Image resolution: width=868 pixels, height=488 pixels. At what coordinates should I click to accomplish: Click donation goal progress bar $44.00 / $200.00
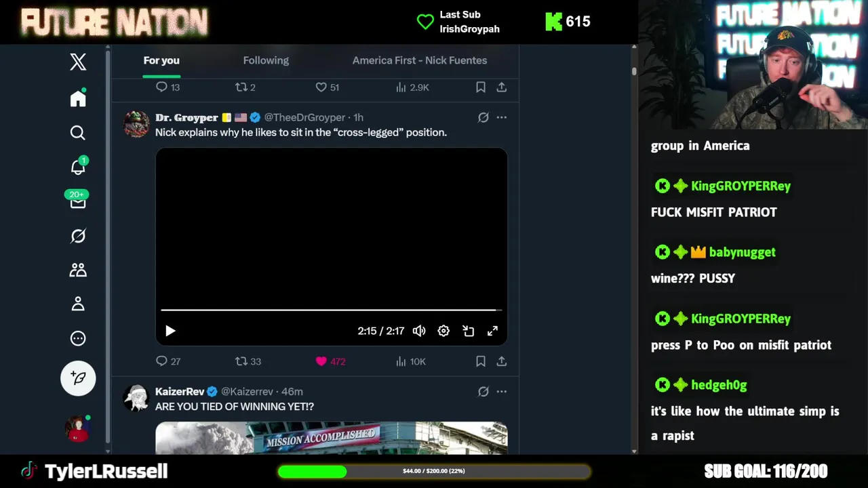pyautogui.click(x=434, y=471)
